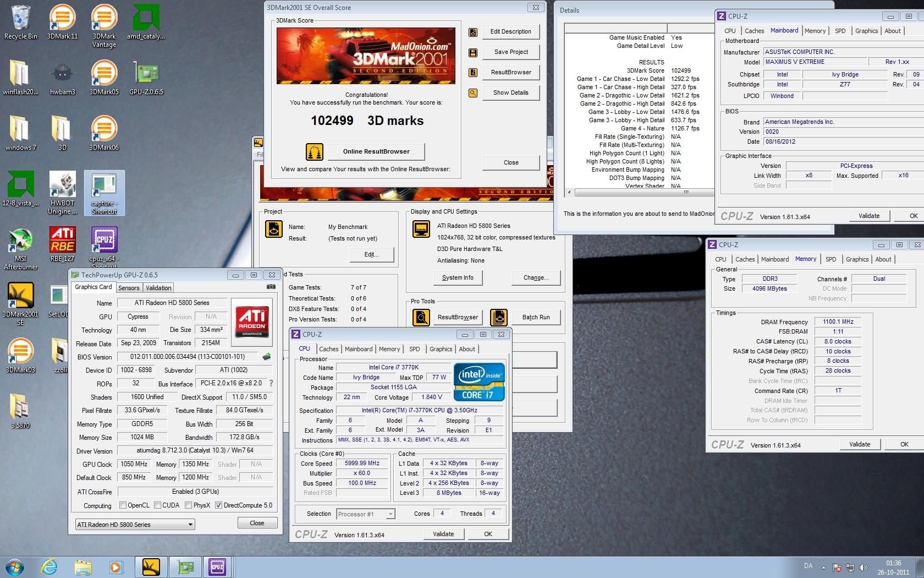Image resolution: width=924 pixels, height=578 pixels.
Task: Open Internet Explorer from the taskbar
Action: tap(50, 566)
